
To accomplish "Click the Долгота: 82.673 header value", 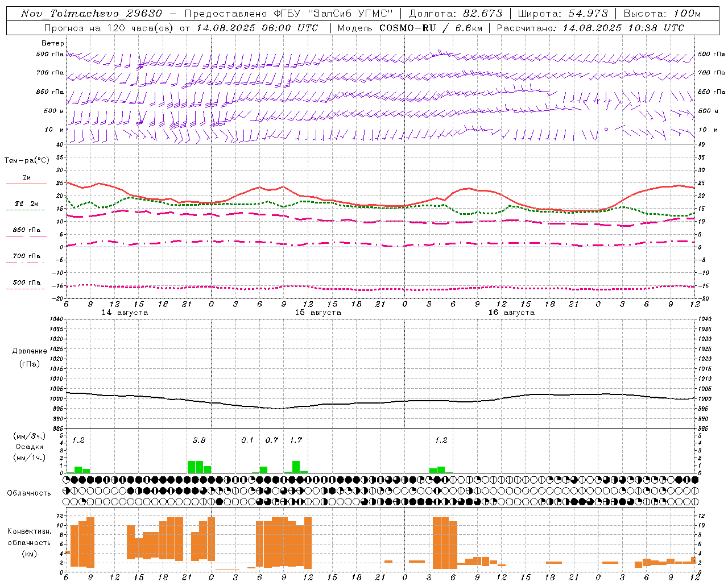I will pyautogui.click(x=456, y=14).
